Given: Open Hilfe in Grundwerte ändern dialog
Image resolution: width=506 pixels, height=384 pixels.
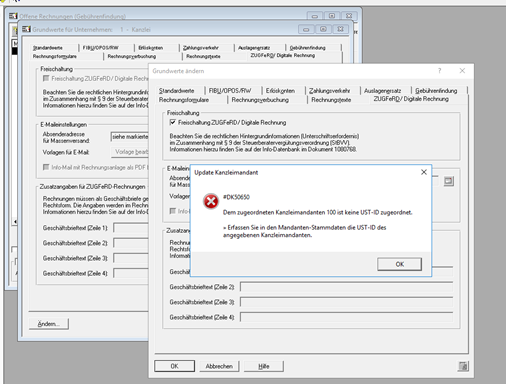Looking at the screenshot, I should pos(263,366).
